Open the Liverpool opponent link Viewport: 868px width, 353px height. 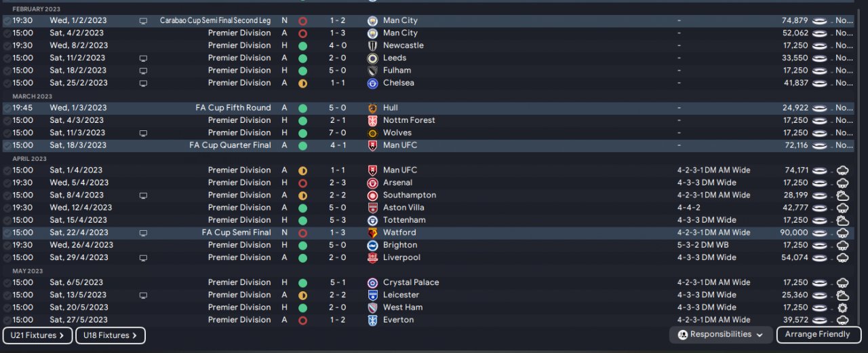pyautogui.click(x=401, y=258)
